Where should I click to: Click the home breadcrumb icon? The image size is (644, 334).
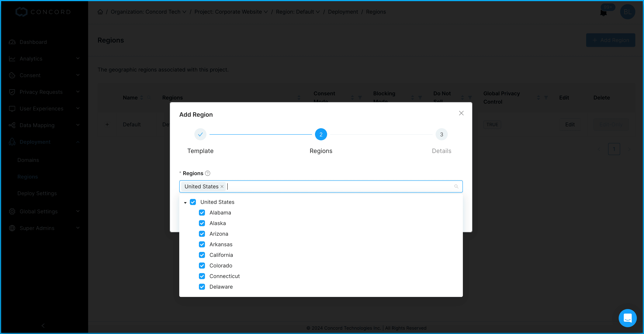[100, 12]
